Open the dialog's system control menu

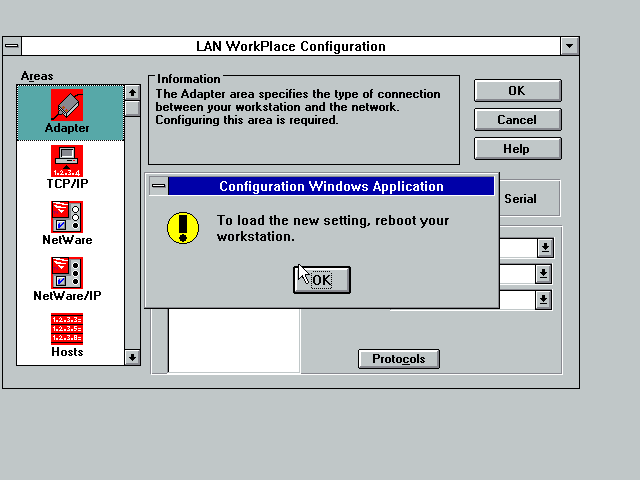click(158, 186)
